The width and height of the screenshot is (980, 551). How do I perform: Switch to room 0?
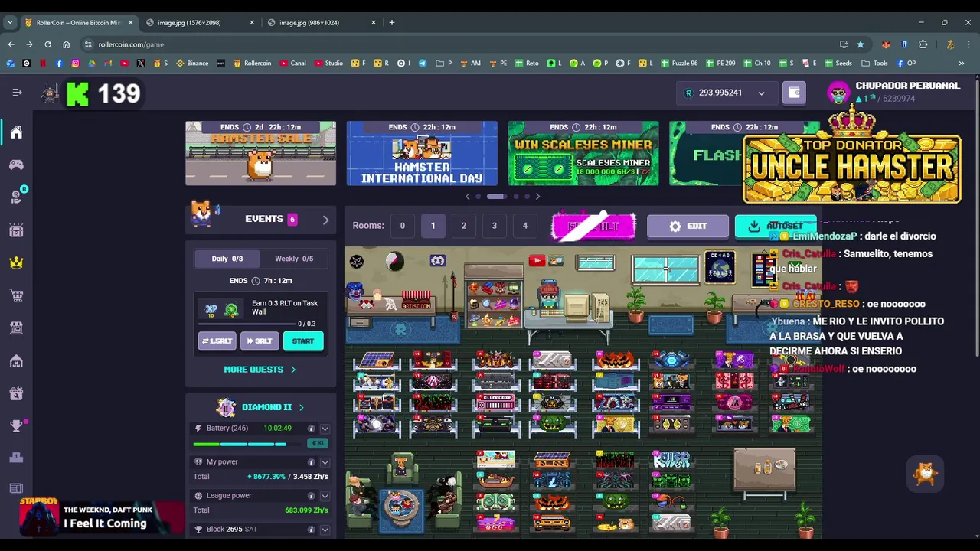402,226
